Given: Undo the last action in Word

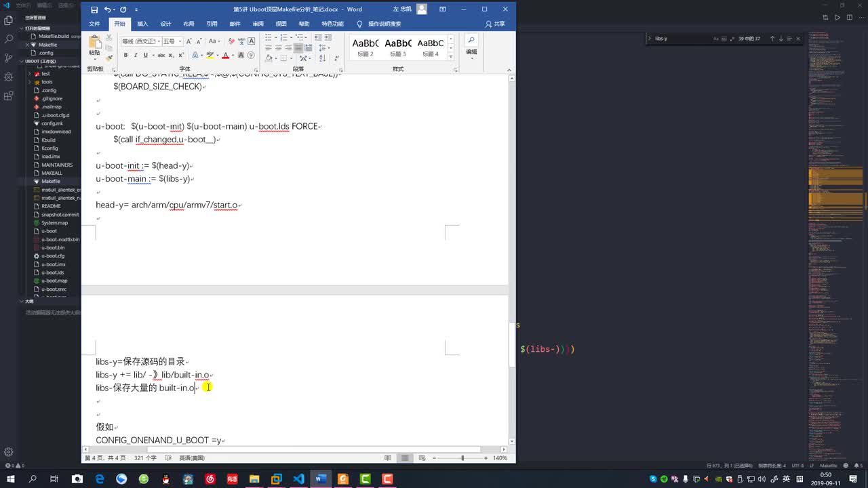Looking at the screenshot, I should tap(108, 9).
